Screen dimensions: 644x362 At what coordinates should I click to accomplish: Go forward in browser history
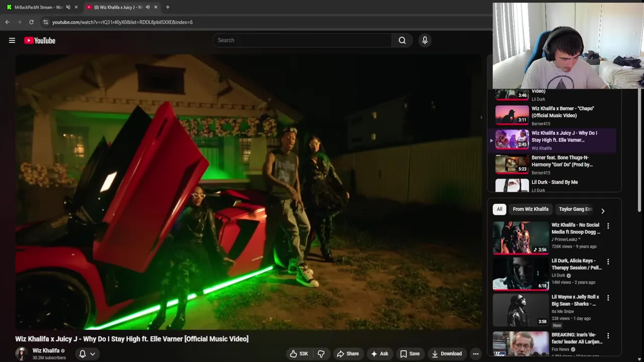pyautogui.click(x=19, y=22)
